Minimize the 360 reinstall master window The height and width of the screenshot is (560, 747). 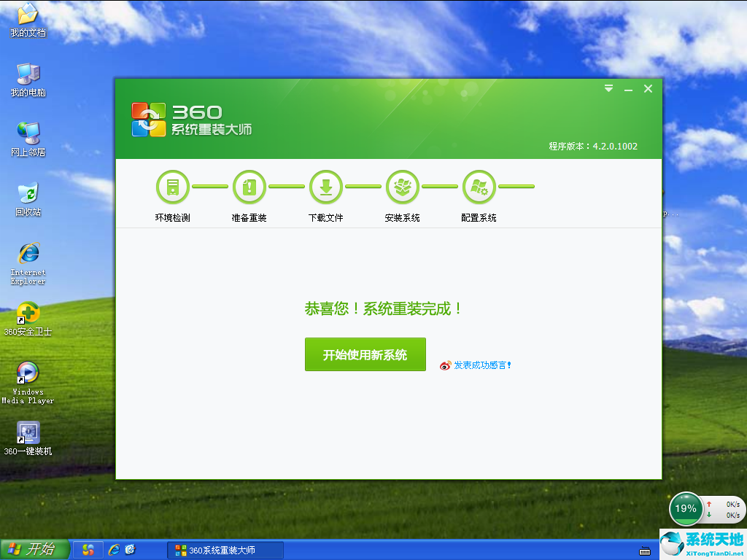628,90
